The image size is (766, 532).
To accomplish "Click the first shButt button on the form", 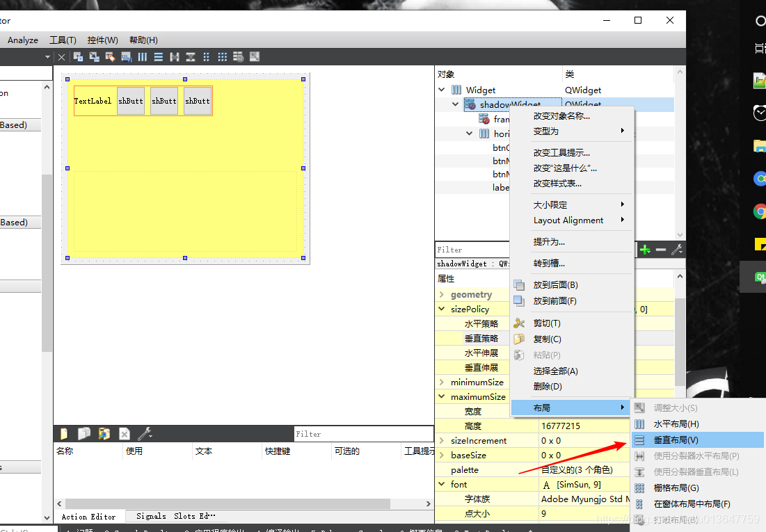I will coord(131,101).
